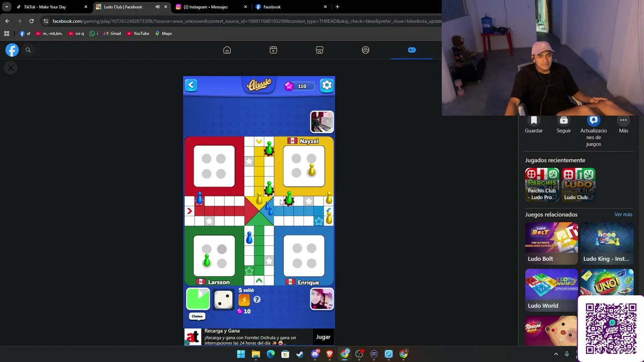Expand the tab search dropdown
Viewport: 644px width, 362px height.
pyautogui.click(x=7, y=7)
